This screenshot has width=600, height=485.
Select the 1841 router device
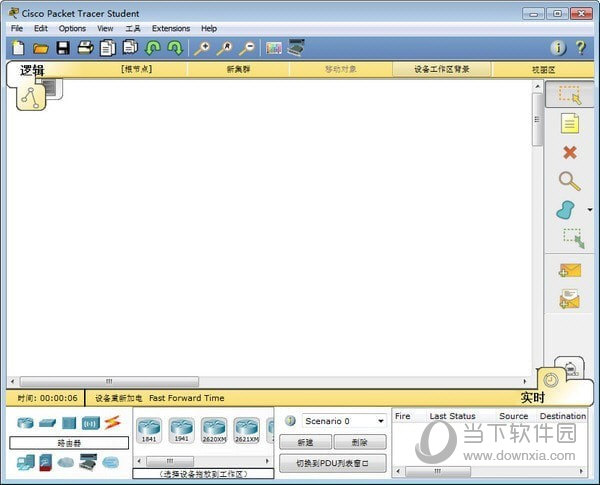[x=150, y=430]
